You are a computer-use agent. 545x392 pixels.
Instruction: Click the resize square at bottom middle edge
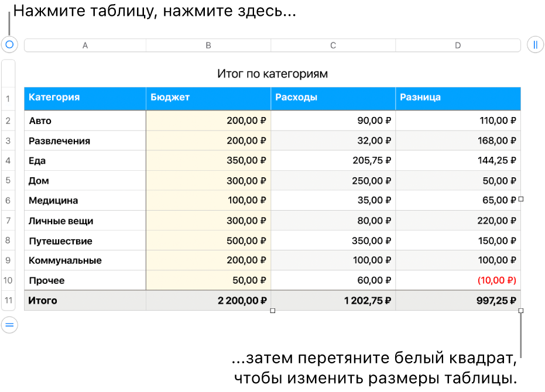[273, 311]
